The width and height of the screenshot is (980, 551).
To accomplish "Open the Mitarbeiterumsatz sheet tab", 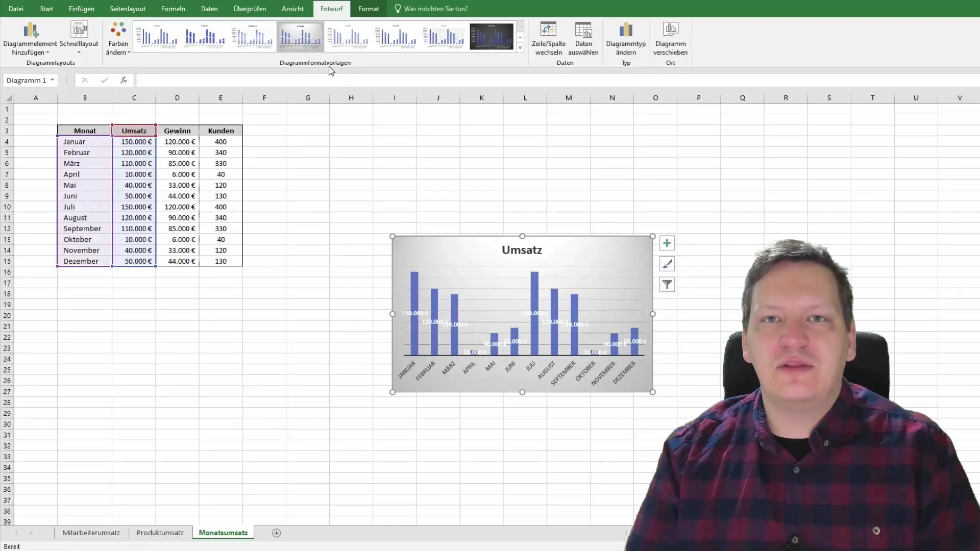I will tap(91, 533).
